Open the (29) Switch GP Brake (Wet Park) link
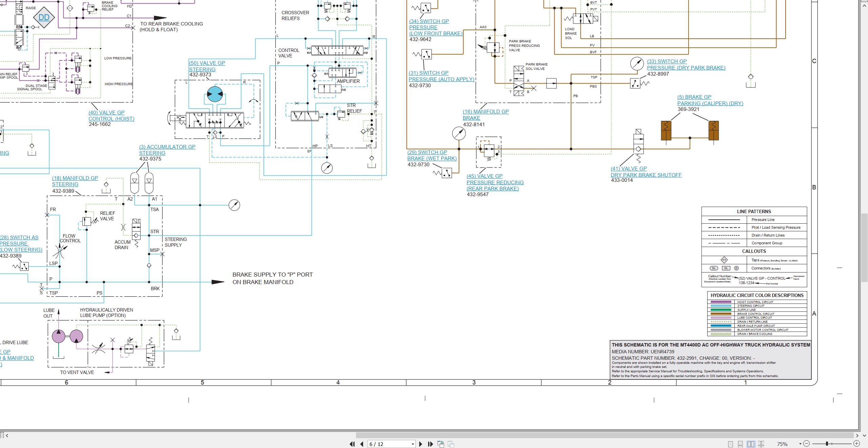 (432, 155)
